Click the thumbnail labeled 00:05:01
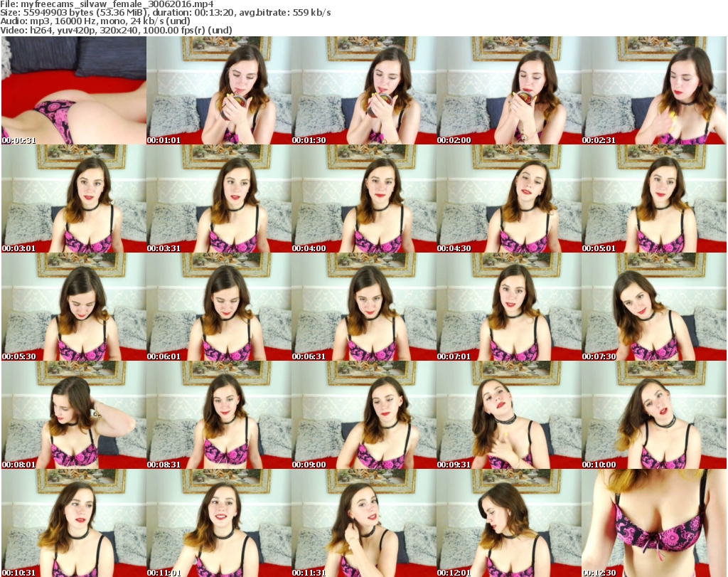The width and height of the screenshot is (728, 577). click(x=653, y=198)
